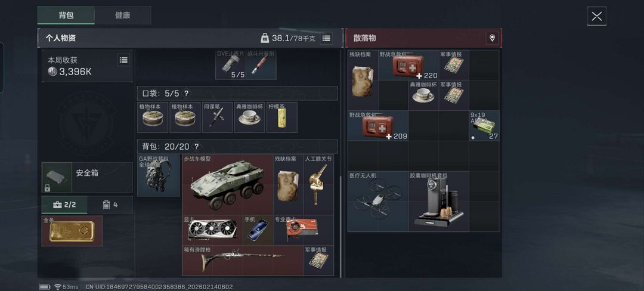
Task: Click the question mark next to 背包 20/20
Action: tap(197, 147)
